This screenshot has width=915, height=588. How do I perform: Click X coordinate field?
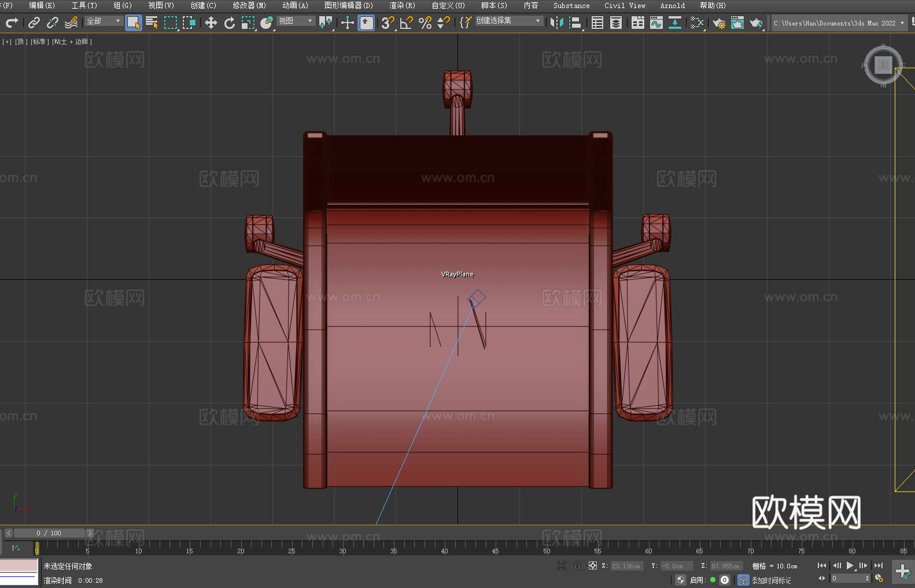(627, 566)
